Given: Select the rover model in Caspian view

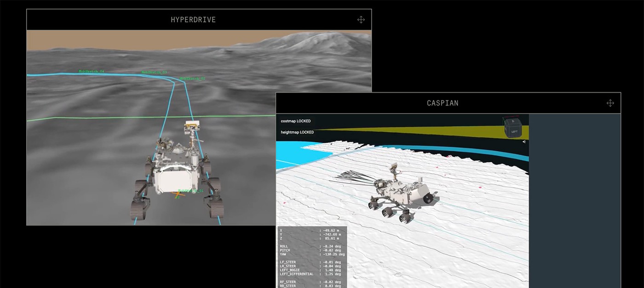Looking at the screenshot, I should (x=400, y=194).
